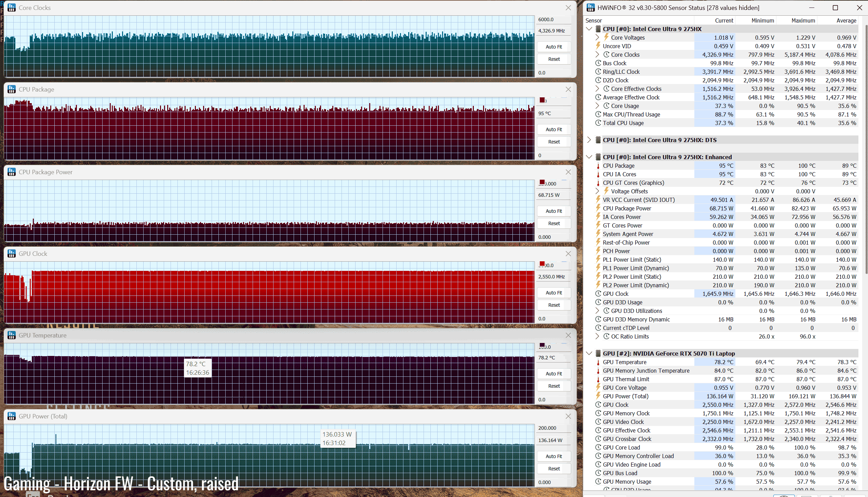
Task: Click the thermometer icon next to CPU IA Cores
Action: point(598,175)
